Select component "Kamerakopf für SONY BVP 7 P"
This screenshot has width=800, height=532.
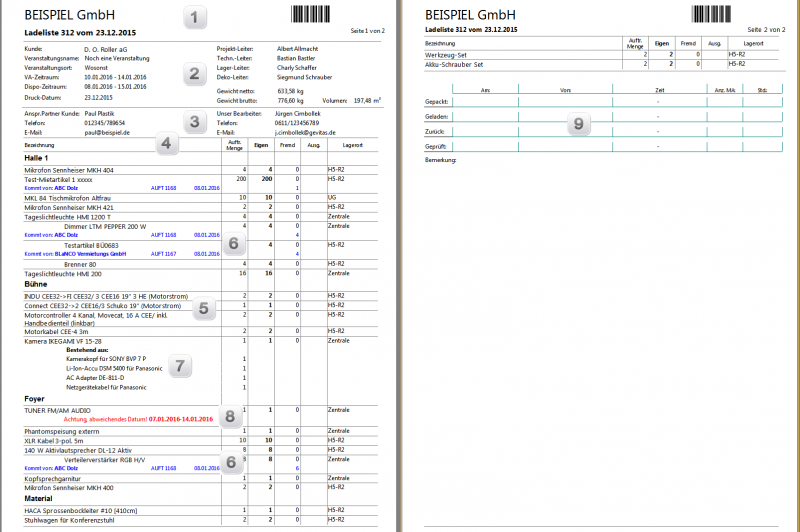pyautogui.click(x=106, y=359)
